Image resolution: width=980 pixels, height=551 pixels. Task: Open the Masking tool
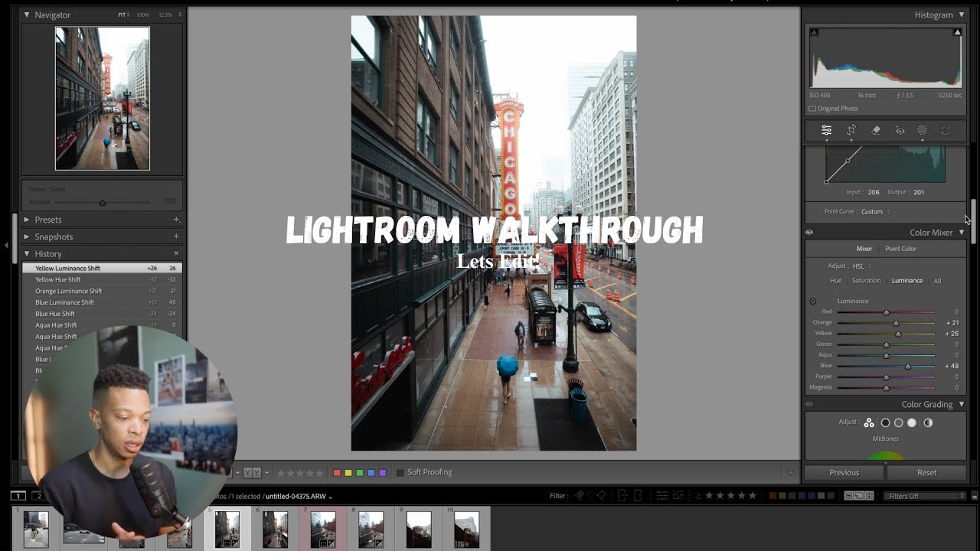pos(923,131)
